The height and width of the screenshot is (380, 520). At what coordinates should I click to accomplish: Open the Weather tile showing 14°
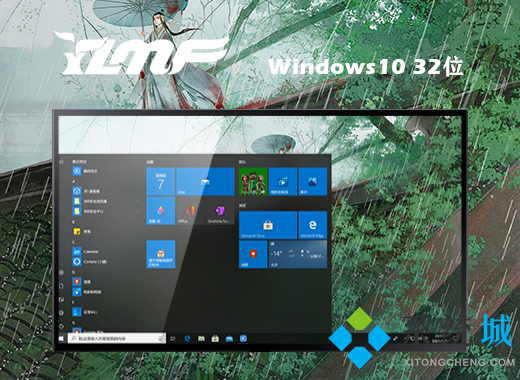tap(298, 254)
